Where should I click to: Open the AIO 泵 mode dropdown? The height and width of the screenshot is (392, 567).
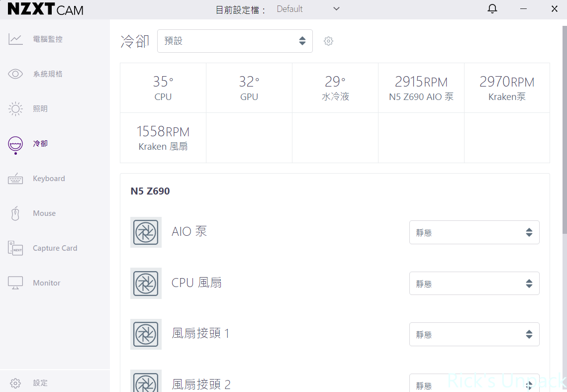click(x=474, y=233)
